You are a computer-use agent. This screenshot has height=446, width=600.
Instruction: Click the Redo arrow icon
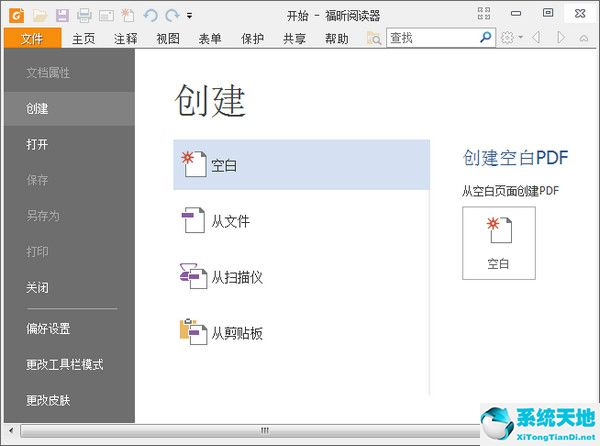[x=172, y=16]
